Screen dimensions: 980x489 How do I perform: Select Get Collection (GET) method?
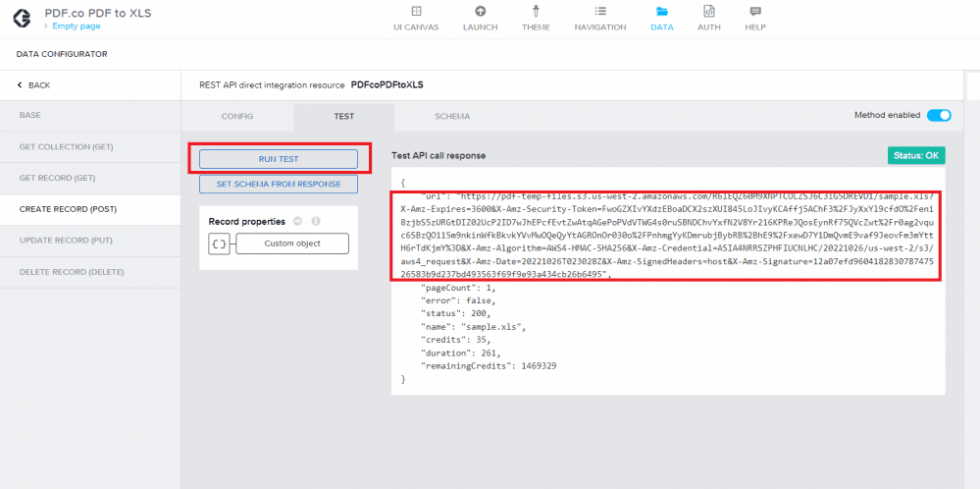(x=67, y=147)
